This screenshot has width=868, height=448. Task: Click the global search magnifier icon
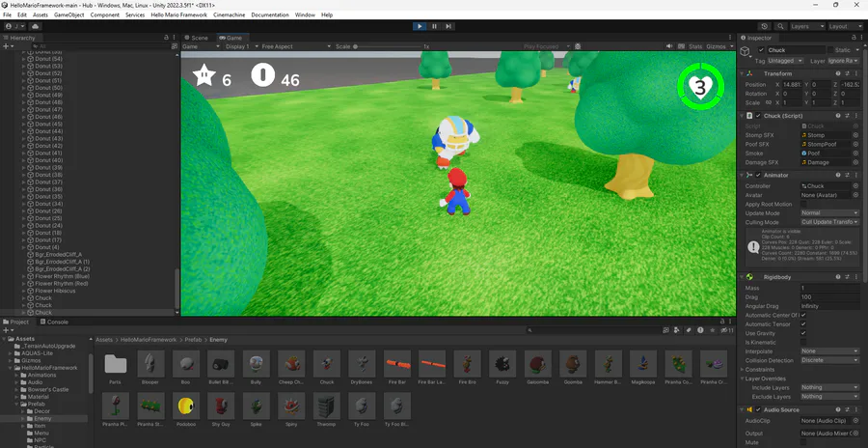click(x=780, y=26)
